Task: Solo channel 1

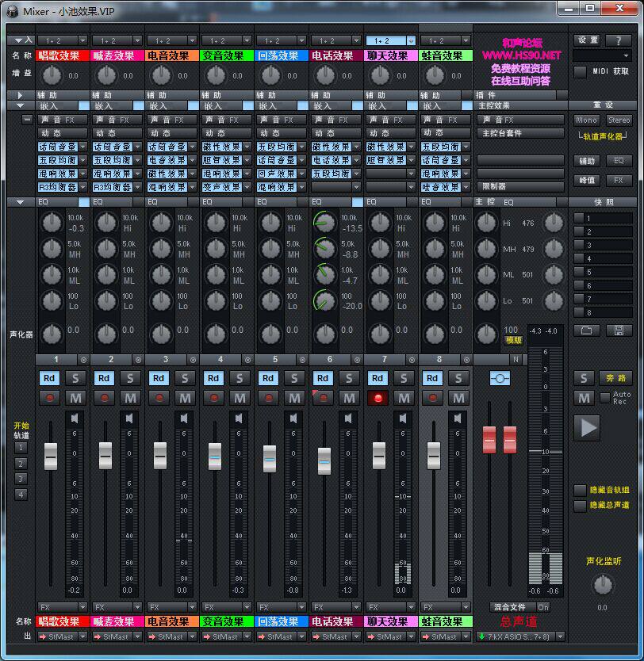Action: [x=75, y=378]
